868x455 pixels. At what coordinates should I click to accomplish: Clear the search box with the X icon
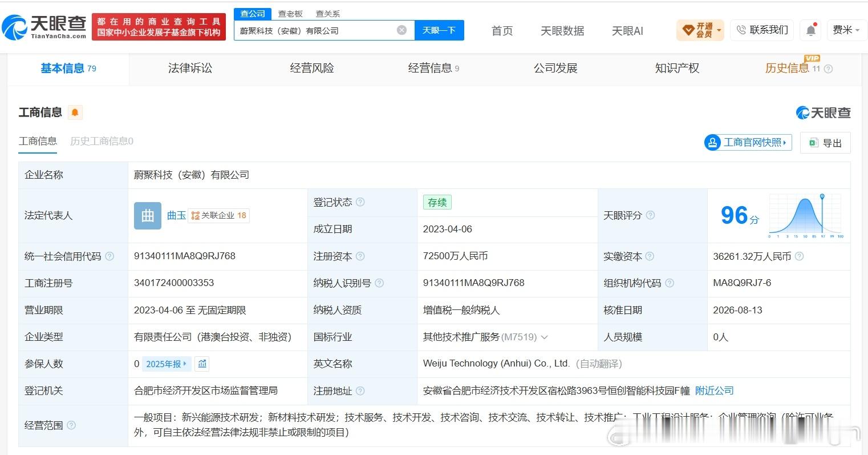[402, 30]
